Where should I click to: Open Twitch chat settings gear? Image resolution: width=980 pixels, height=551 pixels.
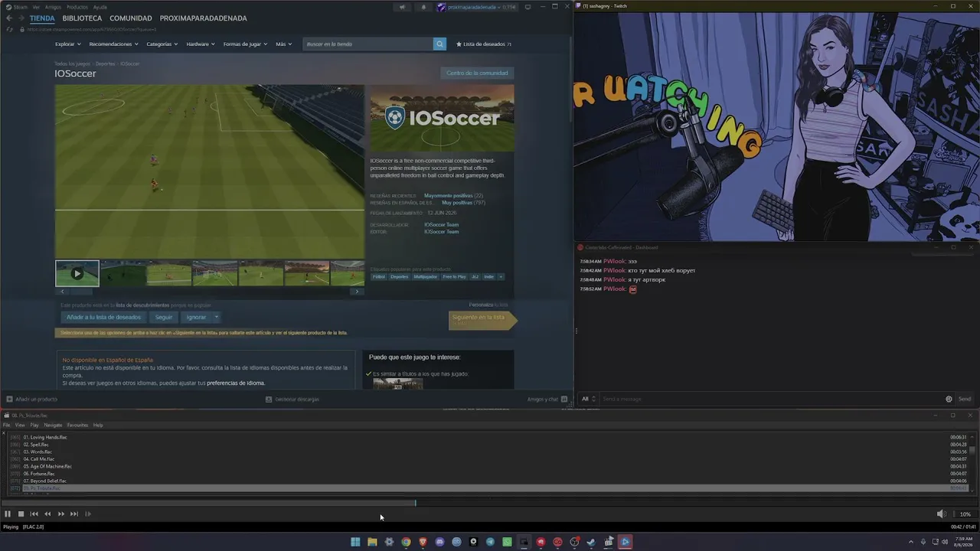point(949,399)
